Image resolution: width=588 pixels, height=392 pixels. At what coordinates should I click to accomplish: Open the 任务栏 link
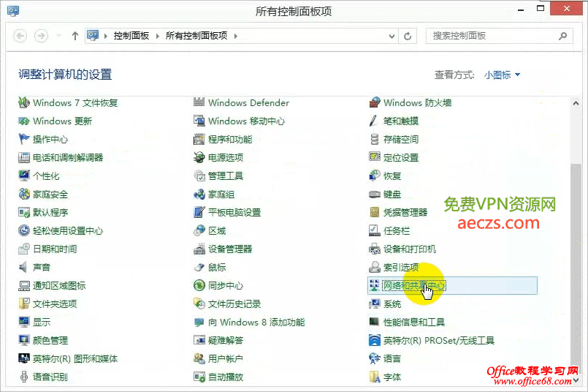[x=397, y=230]
